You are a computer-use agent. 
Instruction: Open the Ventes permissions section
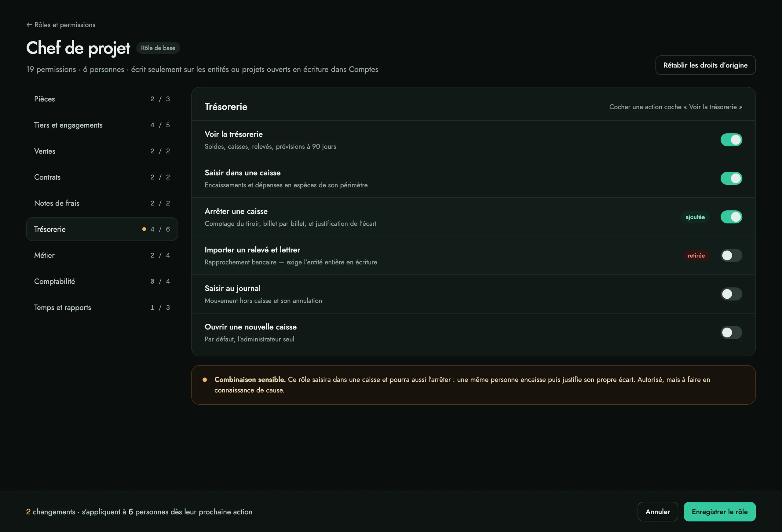click(x=102, y=151)
